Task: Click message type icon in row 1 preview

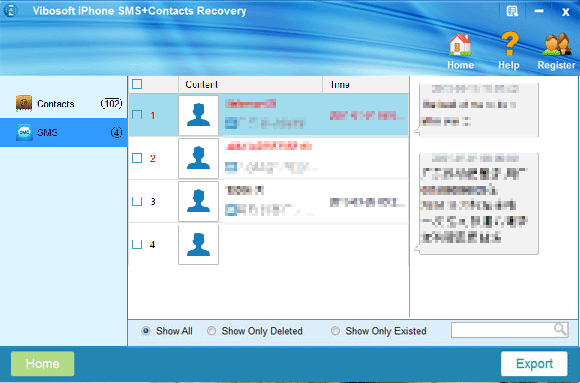Action: pyautogui.click(x=231, y=123)
